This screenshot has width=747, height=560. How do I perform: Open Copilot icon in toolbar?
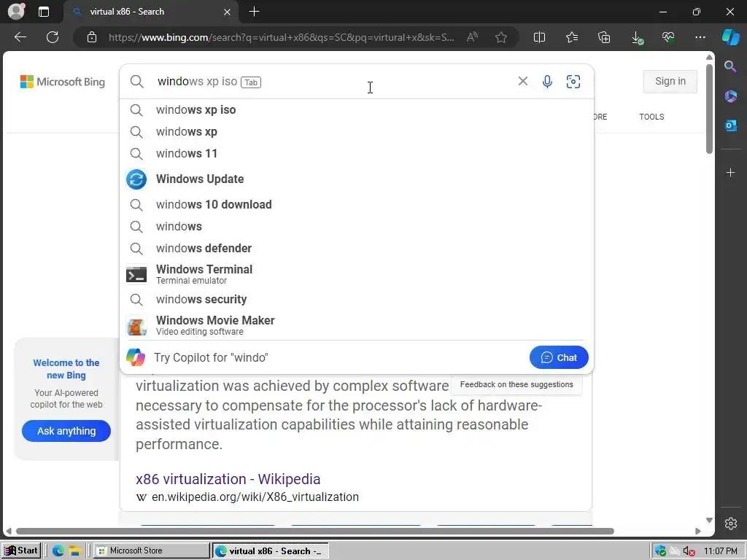coord(731,37)
